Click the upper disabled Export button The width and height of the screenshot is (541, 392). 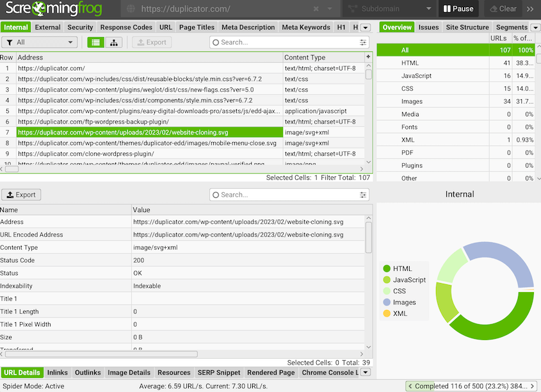tap(152, 42)
